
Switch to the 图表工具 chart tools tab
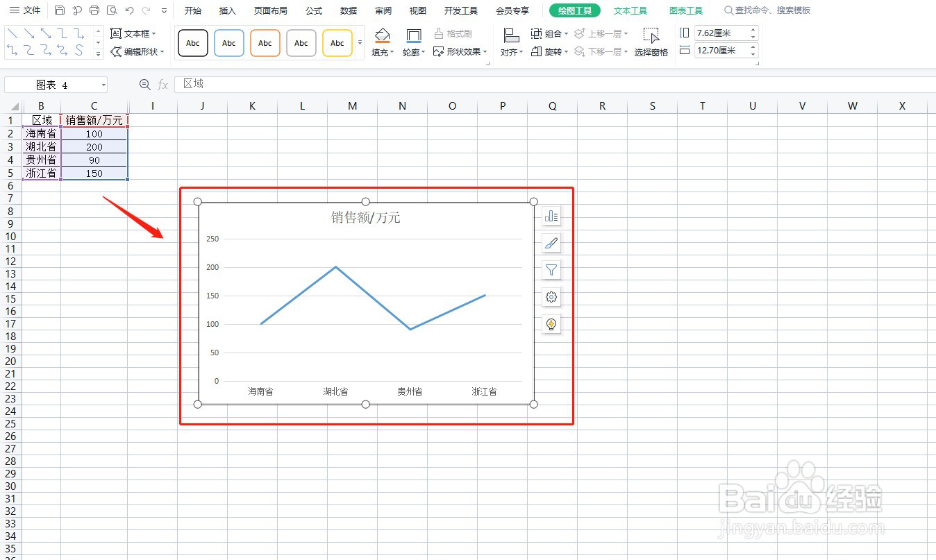(686, 10)
